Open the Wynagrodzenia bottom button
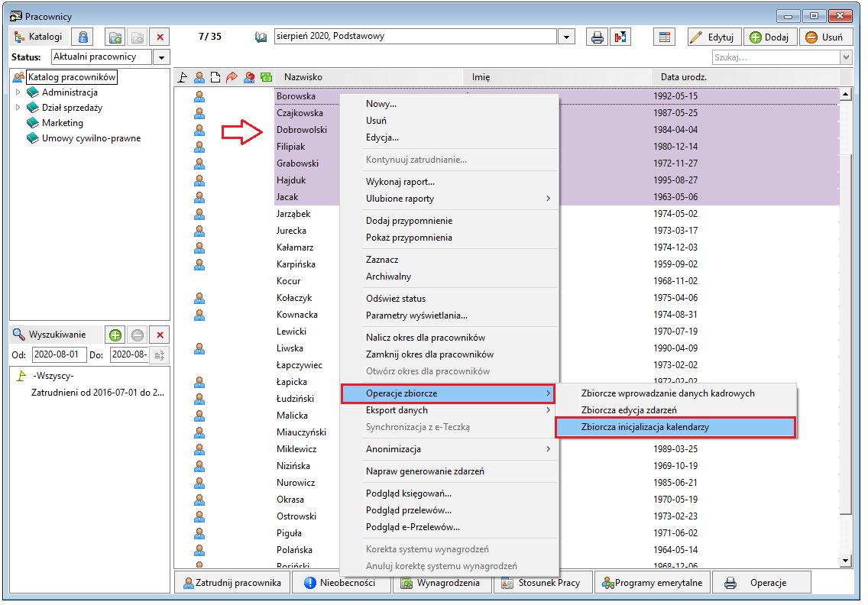This screenshot has height=605, width=868. [442, 583]
